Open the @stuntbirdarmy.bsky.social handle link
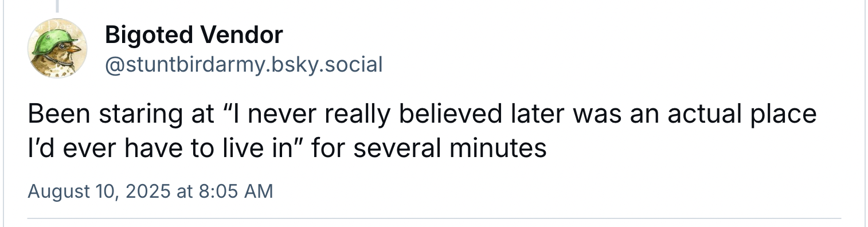Image resolution: width=868 pixels, height=227 pixels. [244, 64]
